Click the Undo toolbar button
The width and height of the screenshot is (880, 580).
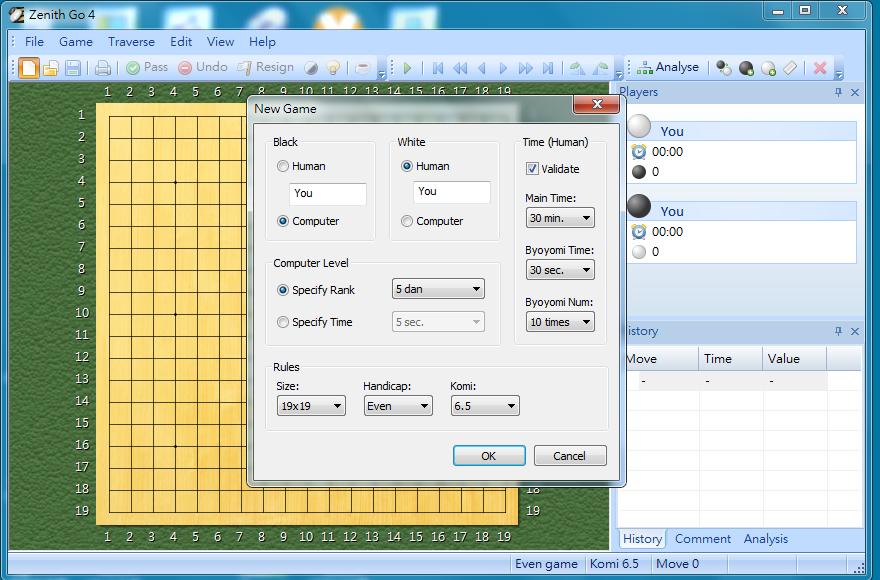(203, 67)
